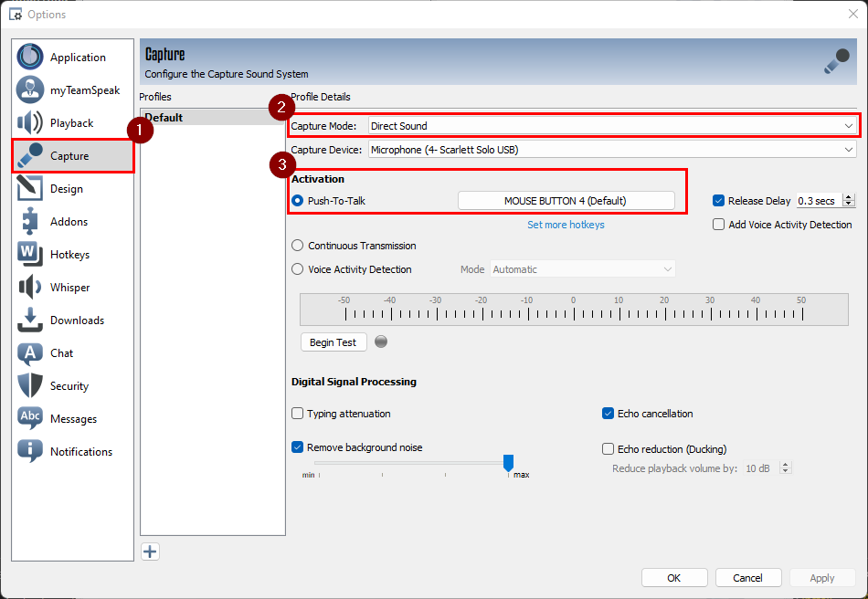
Task: Check the Typing attenuation box
Action: pos(296,414)
